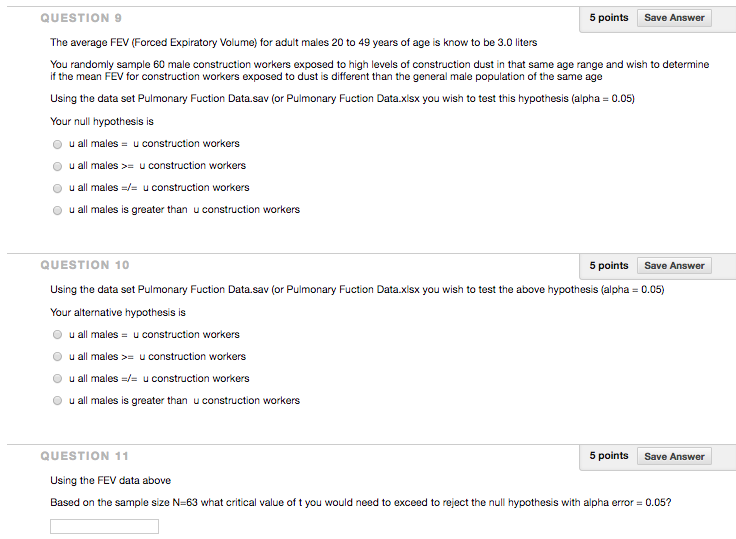
Task: Click the QUESTION 10 heading
Action: (85, 265)
